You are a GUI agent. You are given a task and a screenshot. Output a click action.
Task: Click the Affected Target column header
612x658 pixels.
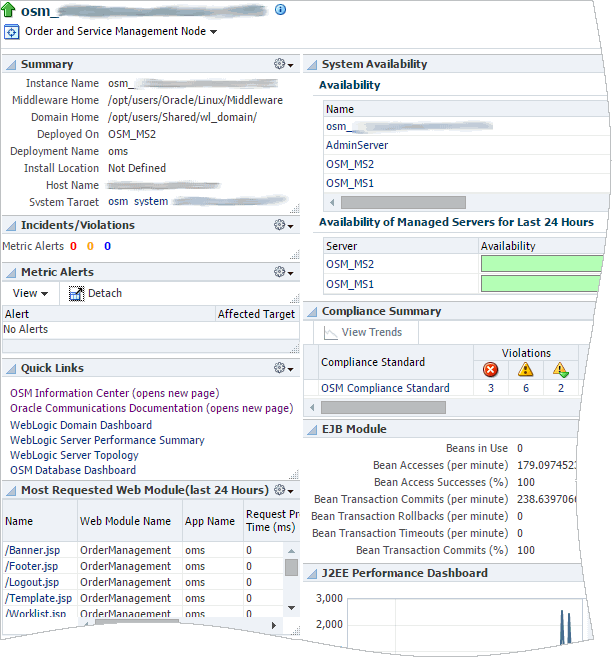(257, 314)
